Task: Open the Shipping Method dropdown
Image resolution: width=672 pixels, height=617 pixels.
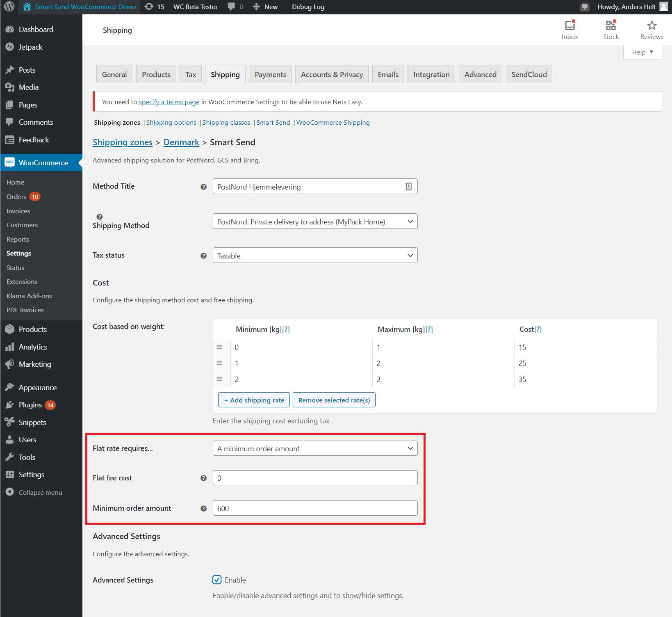Action: 315,222
